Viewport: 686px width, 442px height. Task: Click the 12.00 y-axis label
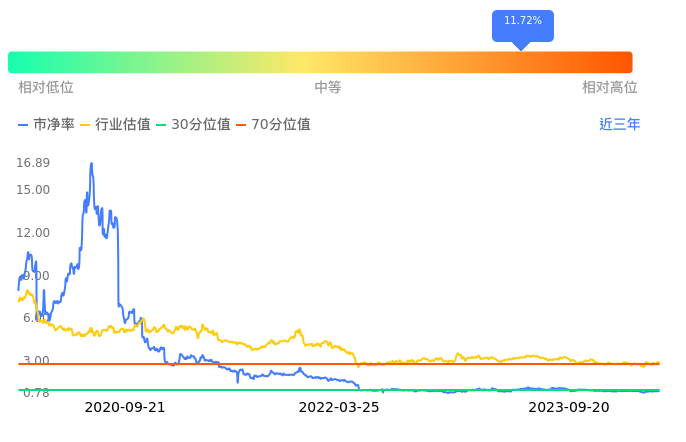point(33,233)
